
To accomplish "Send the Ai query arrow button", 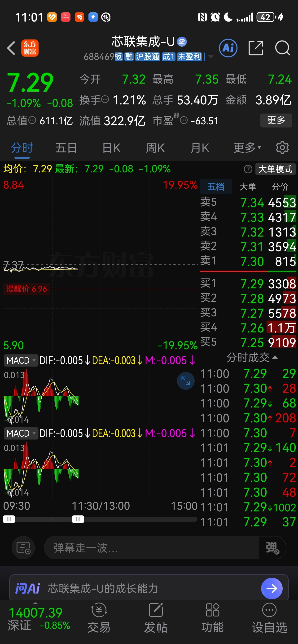I will click(x=272, y=588).
